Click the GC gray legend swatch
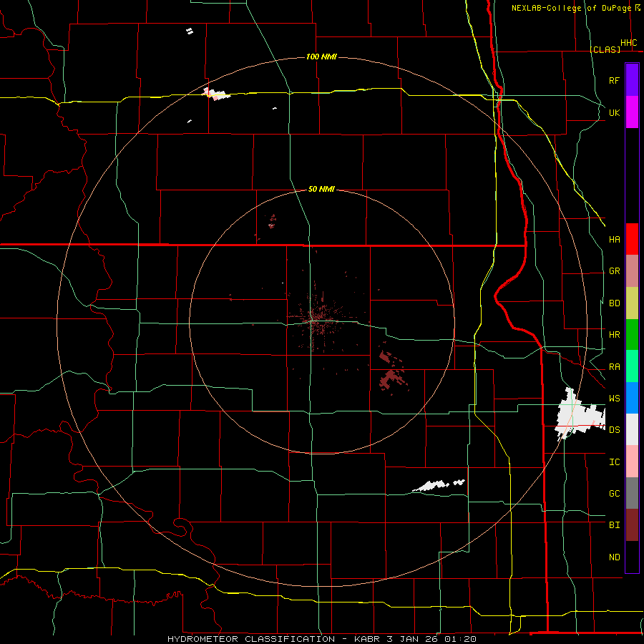Screen dimensions: 644x644 point(632,493)
